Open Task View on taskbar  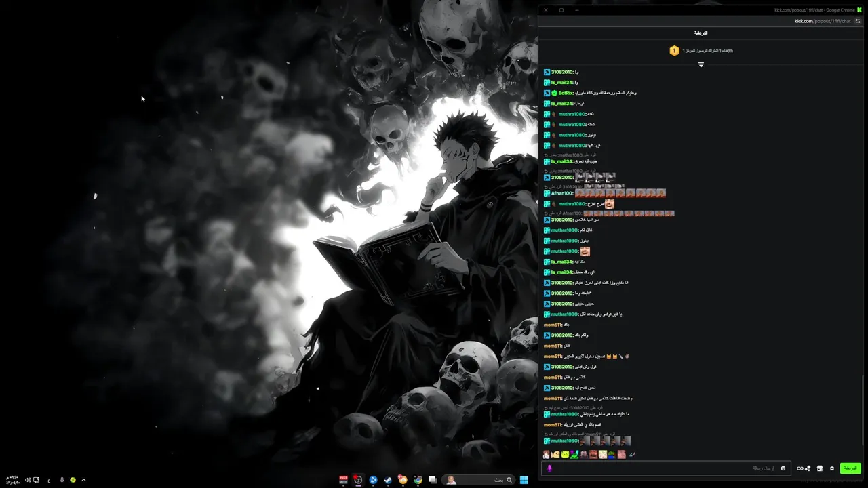click(433, 480)
